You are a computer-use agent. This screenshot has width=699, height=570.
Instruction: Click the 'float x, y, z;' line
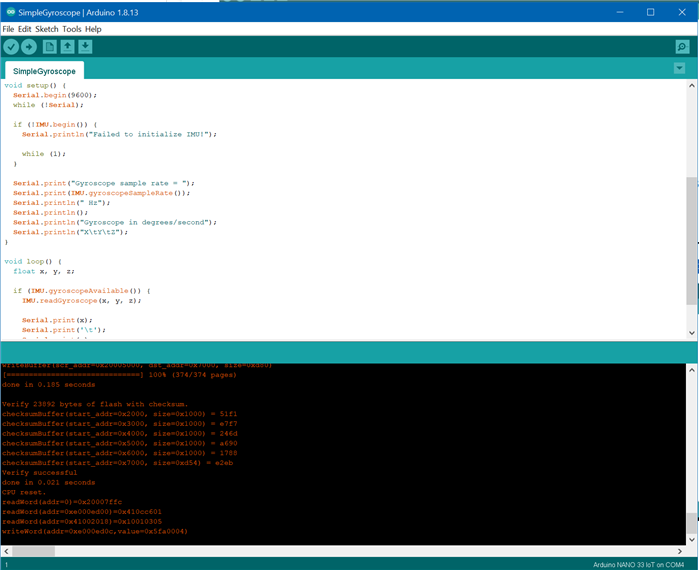44,271
